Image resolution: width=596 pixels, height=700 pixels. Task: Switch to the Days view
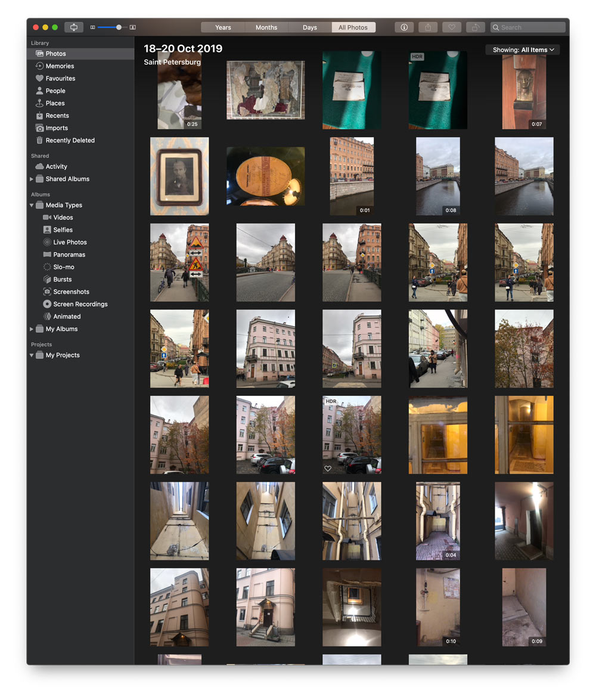tap(310, 27)
